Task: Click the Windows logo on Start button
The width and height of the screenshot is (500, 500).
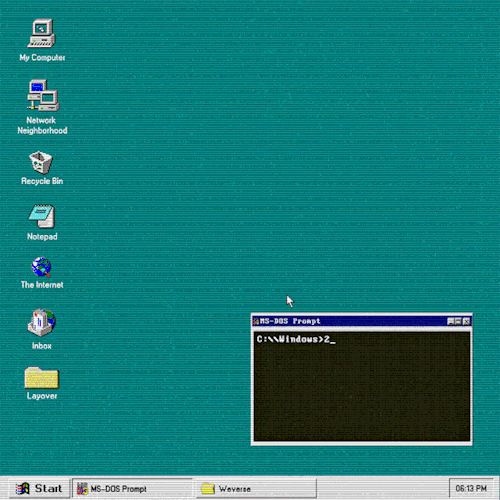Action: (x=22, y=489)
